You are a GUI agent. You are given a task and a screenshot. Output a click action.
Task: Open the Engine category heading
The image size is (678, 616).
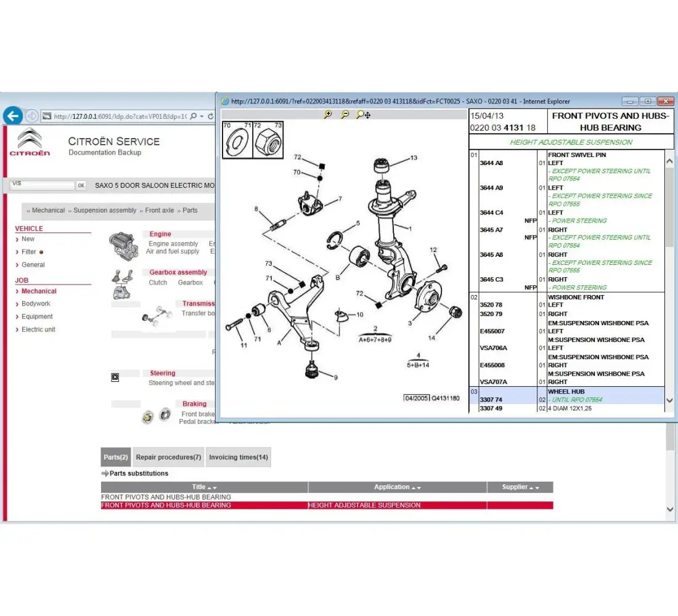tap(160, 234)
